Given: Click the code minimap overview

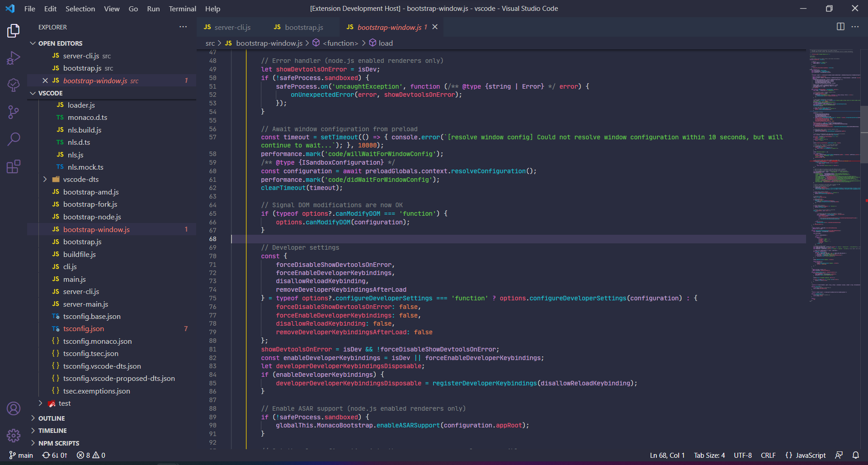Looking at the screenshot, I should click(835, 176).
